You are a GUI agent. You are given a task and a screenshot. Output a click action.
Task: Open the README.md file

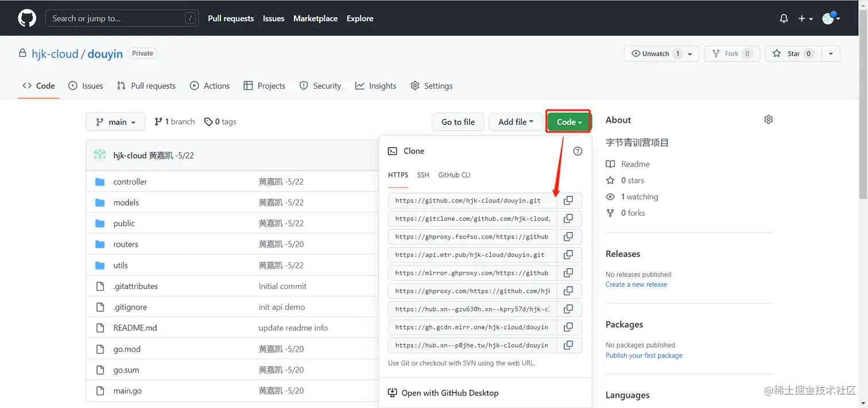[x=135, y=328]
